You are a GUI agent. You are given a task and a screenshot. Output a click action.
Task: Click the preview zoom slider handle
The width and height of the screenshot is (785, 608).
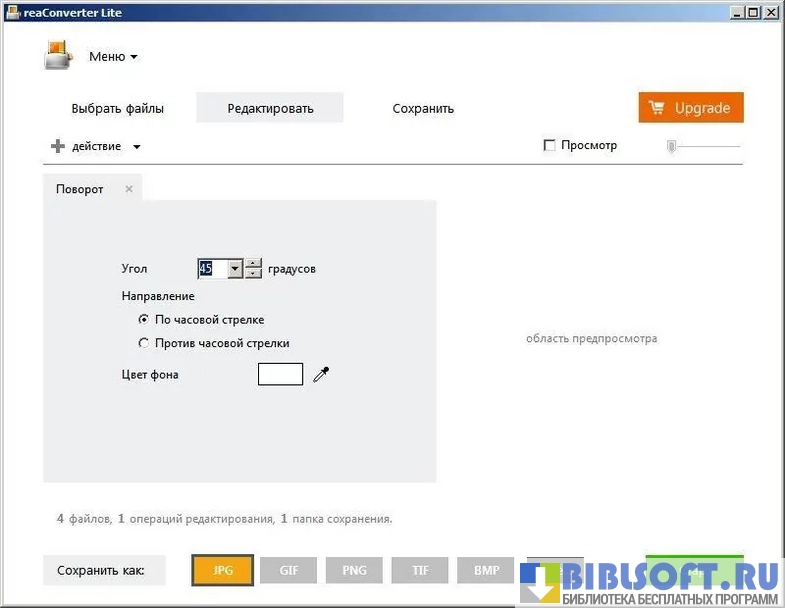pyautogui.click(x=672, y=146)
